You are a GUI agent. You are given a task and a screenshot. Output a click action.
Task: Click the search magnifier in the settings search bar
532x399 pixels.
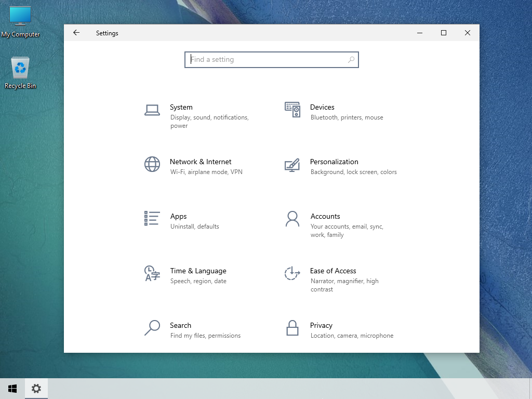[x=351, y=59]
